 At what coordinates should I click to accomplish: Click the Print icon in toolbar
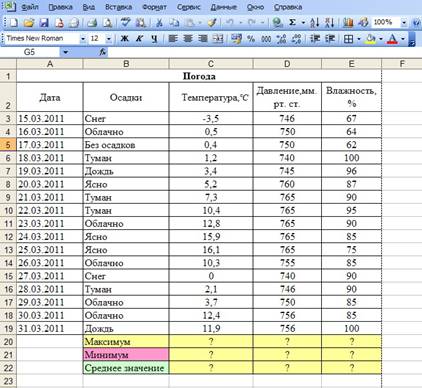92,23
